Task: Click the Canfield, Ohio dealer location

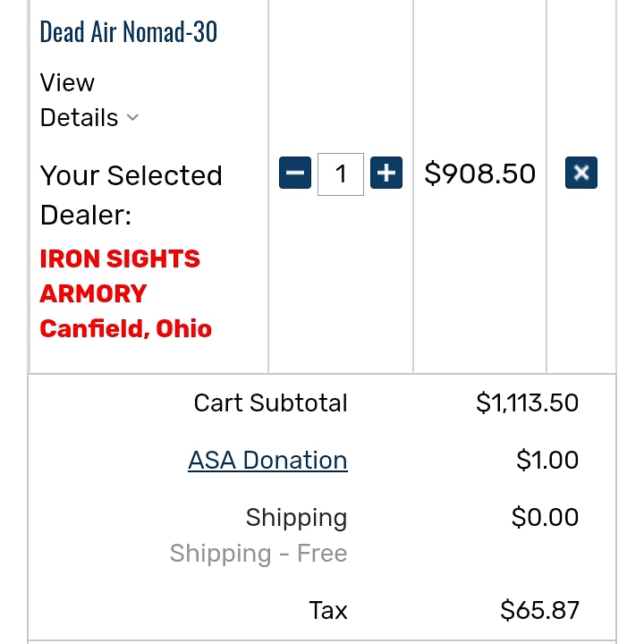Action: [x=126, y=328]
